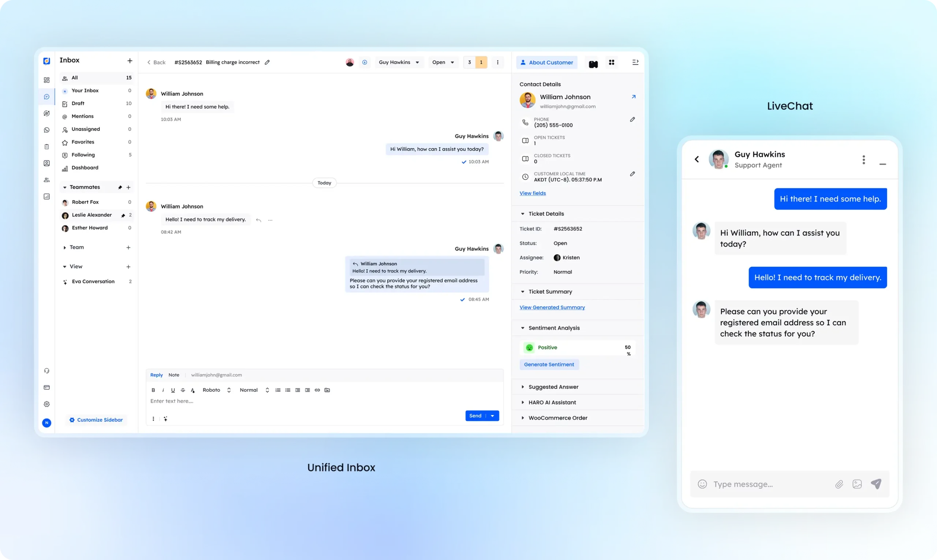937x560 pixels.
Task: Apply strikethrough formatting to reply text
Action: point(183,390)
